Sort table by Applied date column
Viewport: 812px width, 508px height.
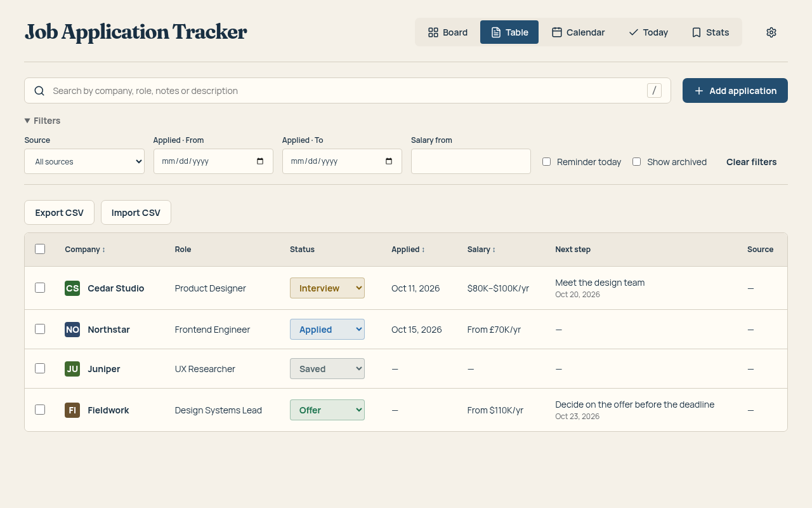click(408, 250)
